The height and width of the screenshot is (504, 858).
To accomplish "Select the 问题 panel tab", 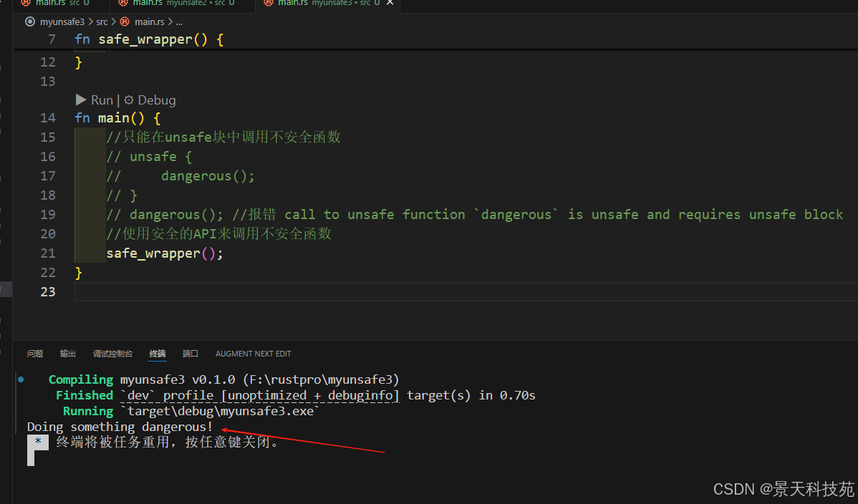I will (x=34, y=353).
